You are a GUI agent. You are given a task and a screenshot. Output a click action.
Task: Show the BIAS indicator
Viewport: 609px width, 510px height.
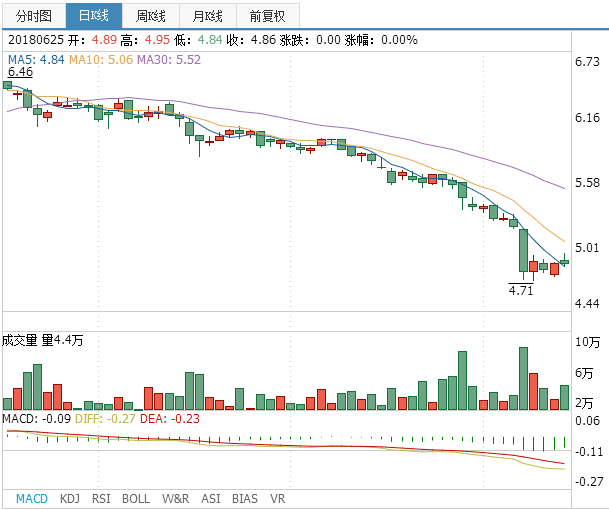pyautogui.click(x=245, y=498)
